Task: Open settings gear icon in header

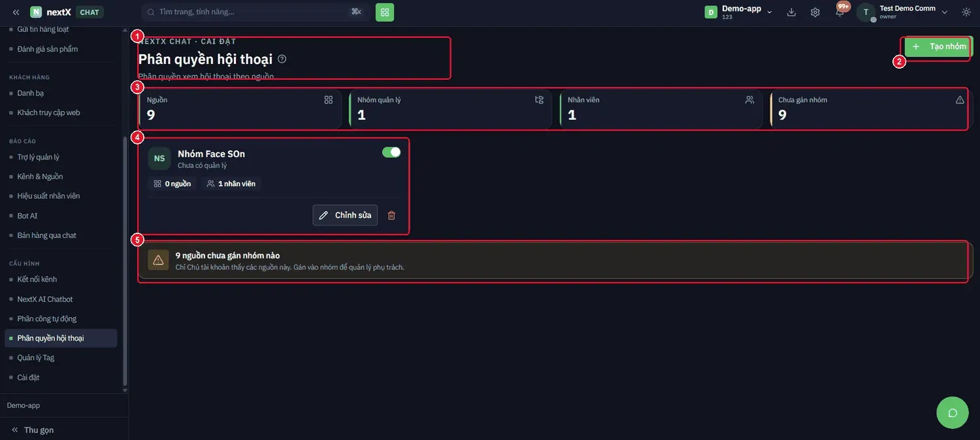Action: [x=815, y=12]
